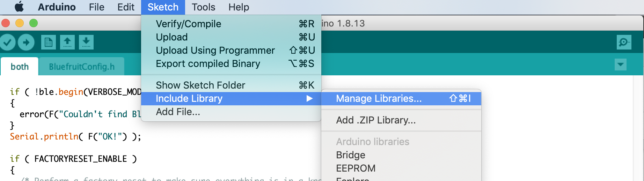Click the Upload arrow toolbar icon
The height and width of the screenshot is (181, 644).
point(26,43)
